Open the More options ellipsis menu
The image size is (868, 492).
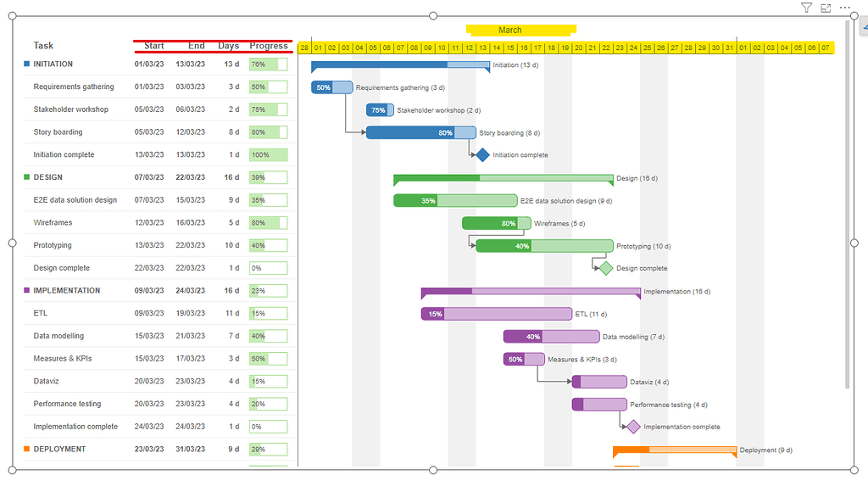[844, 8]
